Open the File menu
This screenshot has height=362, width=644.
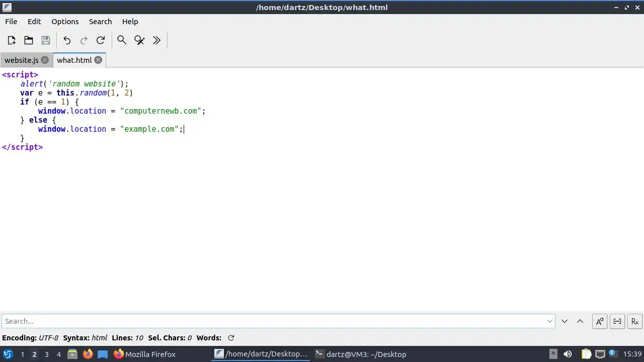tap(11, 22)
